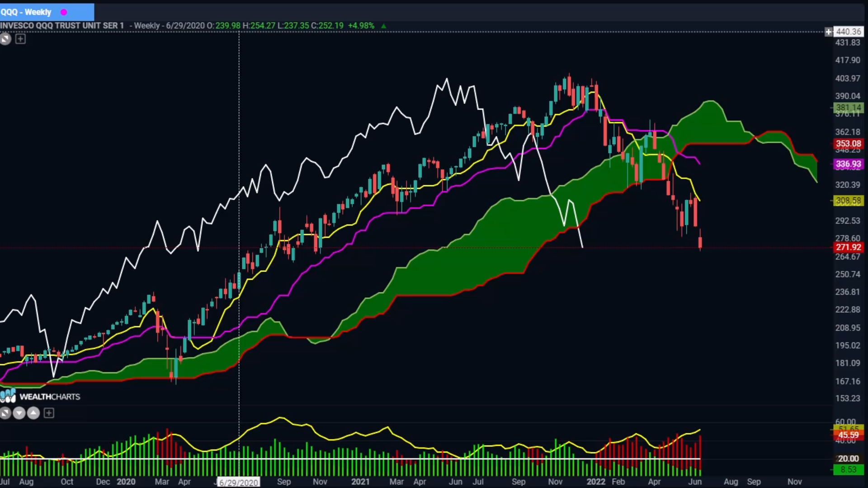Click the magenta link dot on QQQ tab
868x488 pixels.
pos(64,12)
